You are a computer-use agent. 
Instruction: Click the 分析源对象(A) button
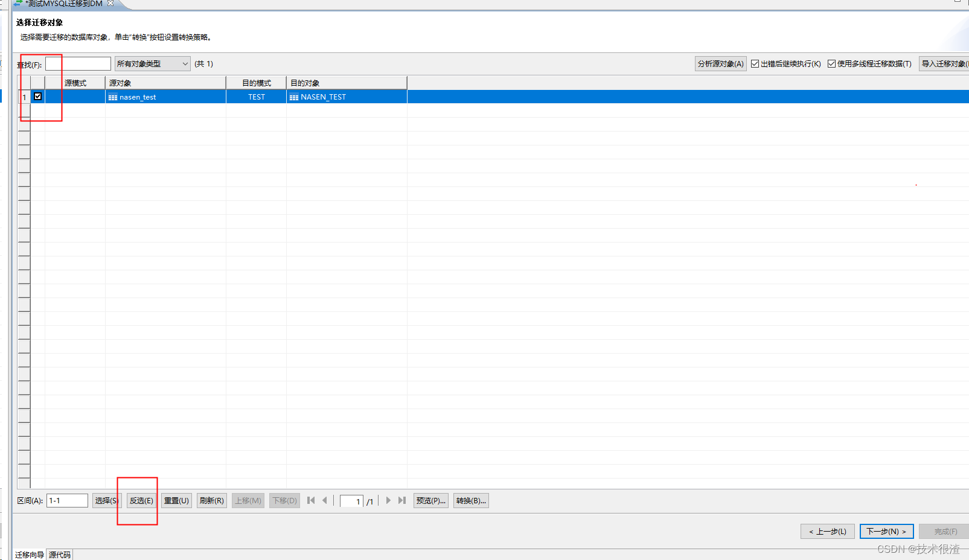(721, 63)
